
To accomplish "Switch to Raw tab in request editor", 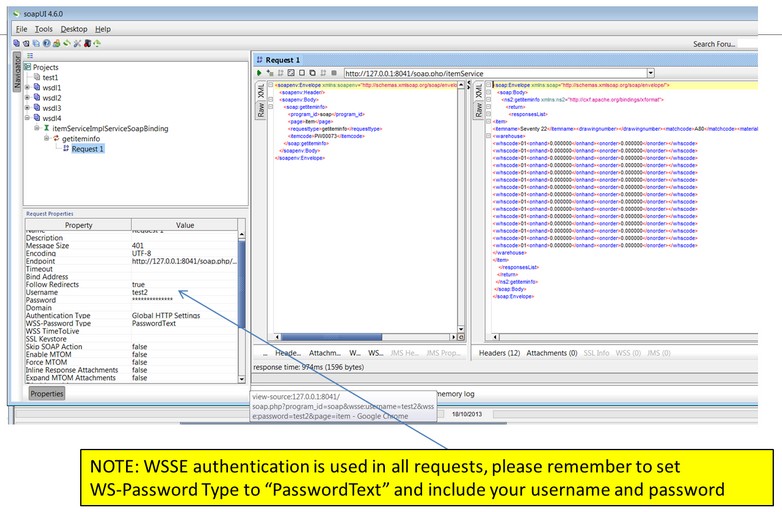I will tap(260, 111).
